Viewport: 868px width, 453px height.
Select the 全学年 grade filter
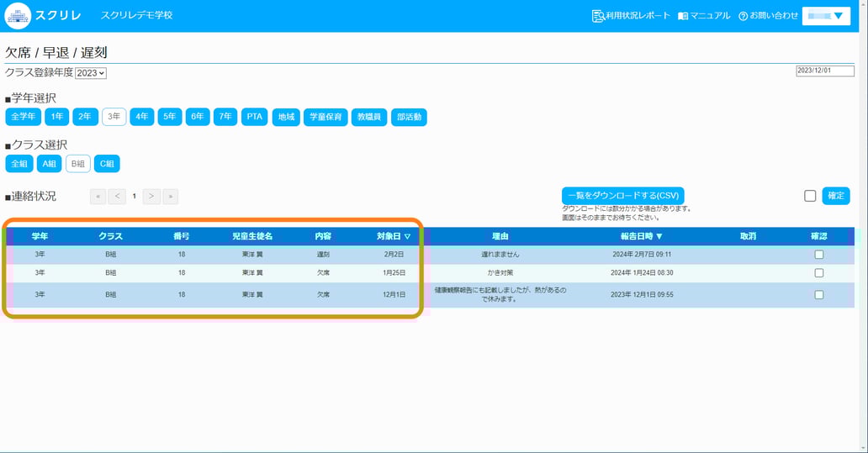23,117
